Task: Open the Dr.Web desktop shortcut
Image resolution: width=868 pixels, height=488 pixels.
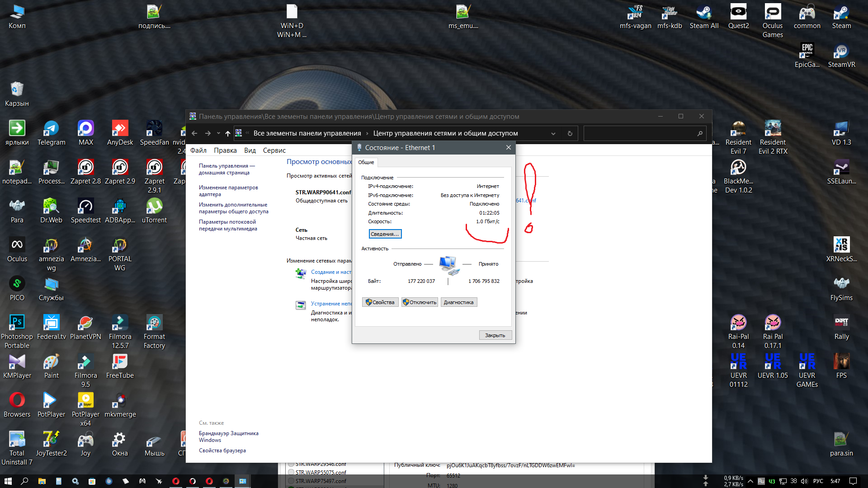Action: pos(51,207)
